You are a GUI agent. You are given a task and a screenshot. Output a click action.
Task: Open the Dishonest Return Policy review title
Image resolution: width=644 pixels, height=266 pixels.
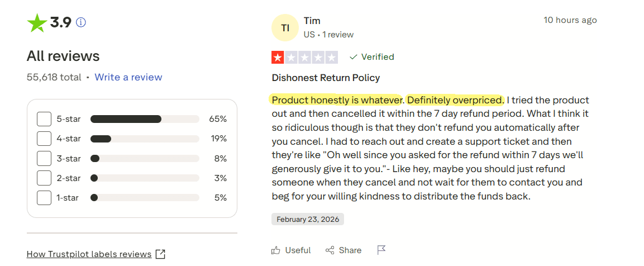tap(326, 78)
